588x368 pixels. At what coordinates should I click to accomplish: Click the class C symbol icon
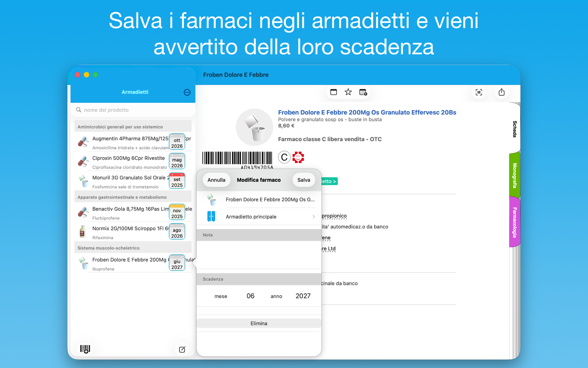pos(284,157)
